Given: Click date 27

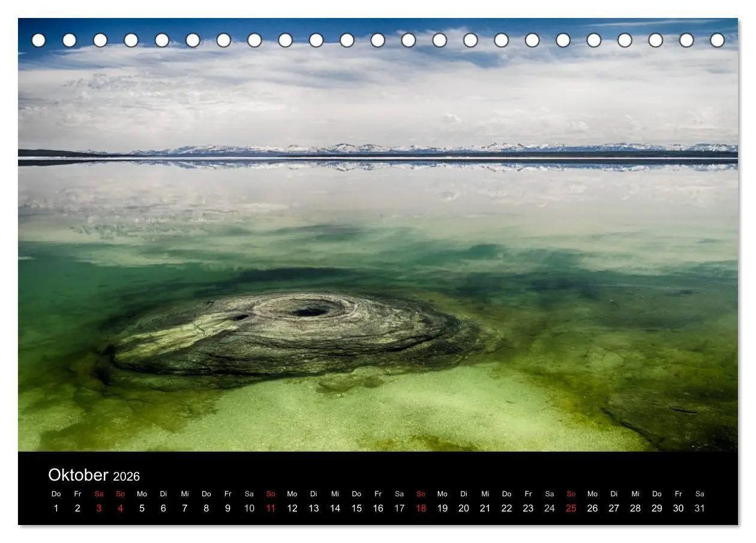Looking at the screenshot, I should tap(614, 508).
